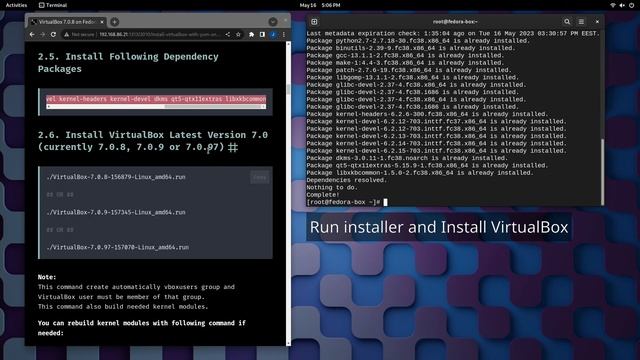Click the 2.6. Install VirtualBox Latest Version heading
Image resolution: width=640 pixels, height=360 pixels.
coord(153,141)
